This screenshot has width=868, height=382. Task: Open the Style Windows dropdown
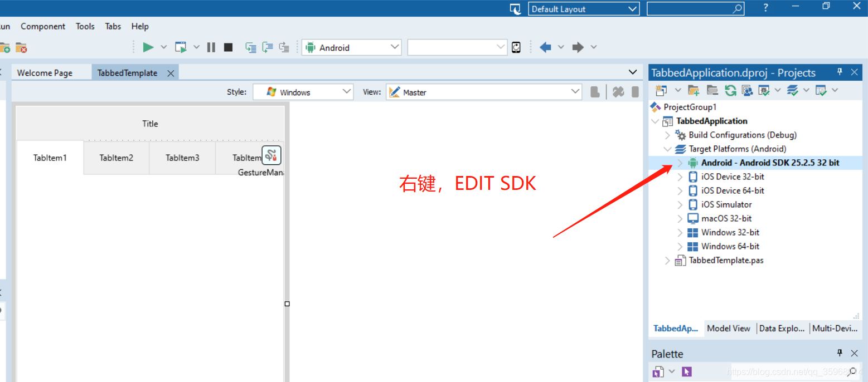(x=347, y=92)
